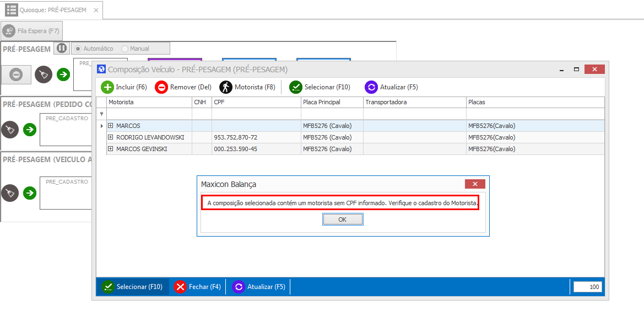Click the purple Atualizar (F5) toolbar icon
Screen dimensions: 644x321
[371, 87]
